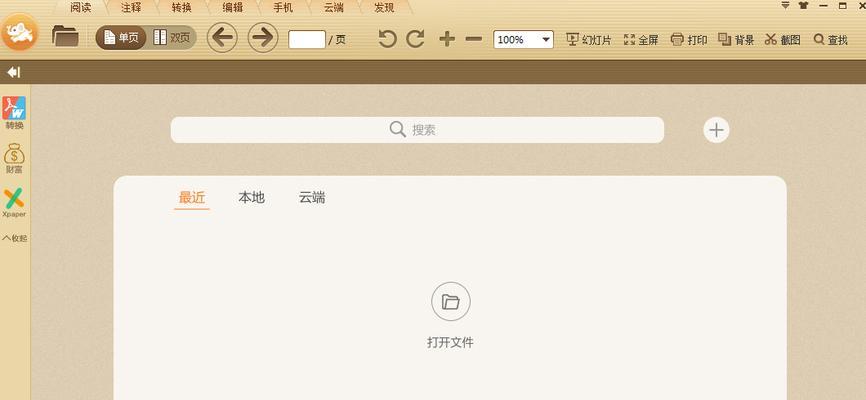Open the Find (查找) tool

coord(831,39)
